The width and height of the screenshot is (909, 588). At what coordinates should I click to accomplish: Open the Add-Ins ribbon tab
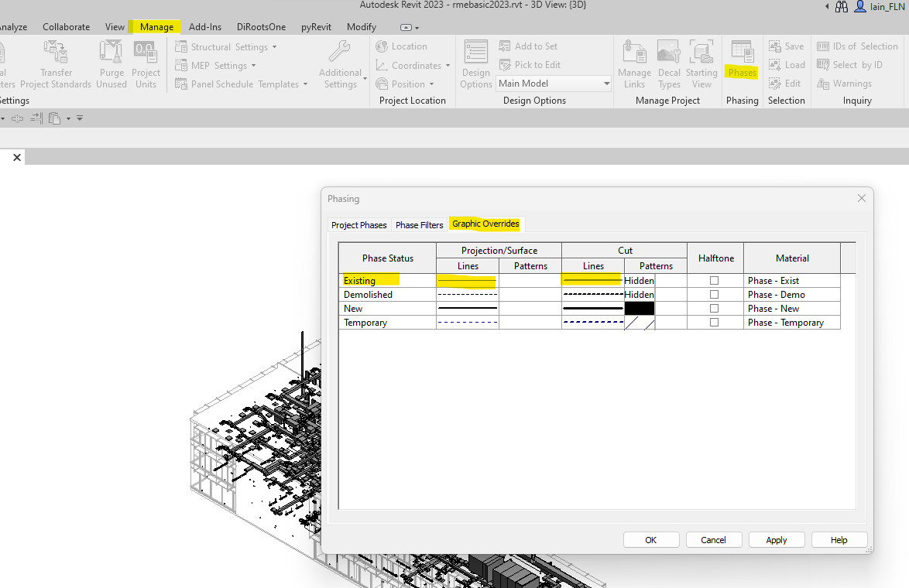(x=204, y=26)
